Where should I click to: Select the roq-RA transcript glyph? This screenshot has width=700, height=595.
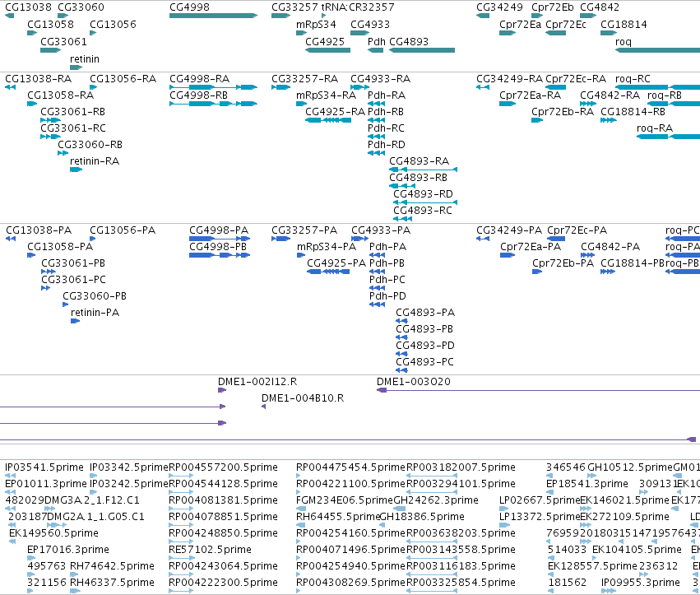[x=668, y=137]
